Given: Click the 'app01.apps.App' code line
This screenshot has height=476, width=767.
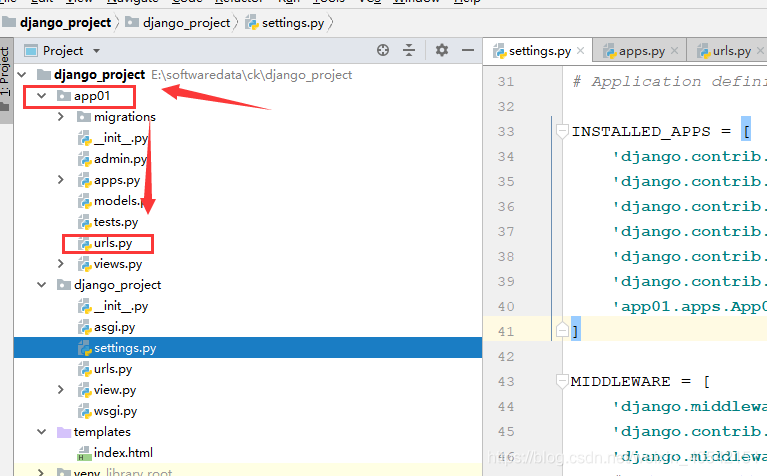Looking at the screenshot, I should [x=690, y=307].
